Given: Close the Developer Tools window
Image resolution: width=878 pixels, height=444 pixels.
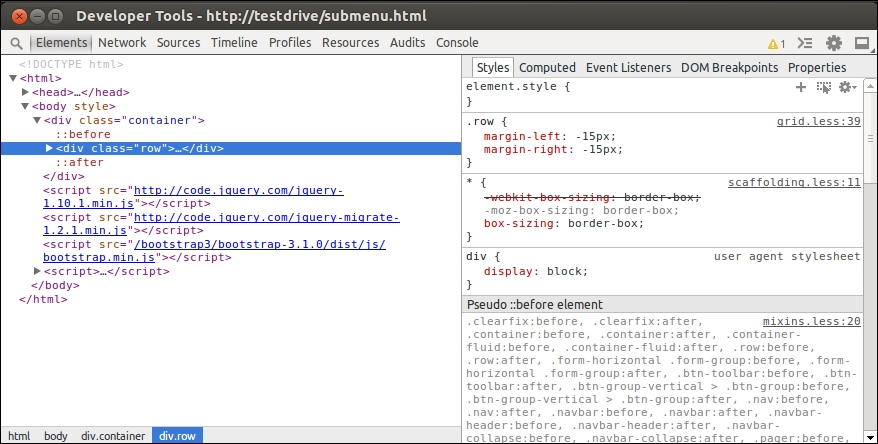Looking at the screenshot, I should (x=19, y=16).
